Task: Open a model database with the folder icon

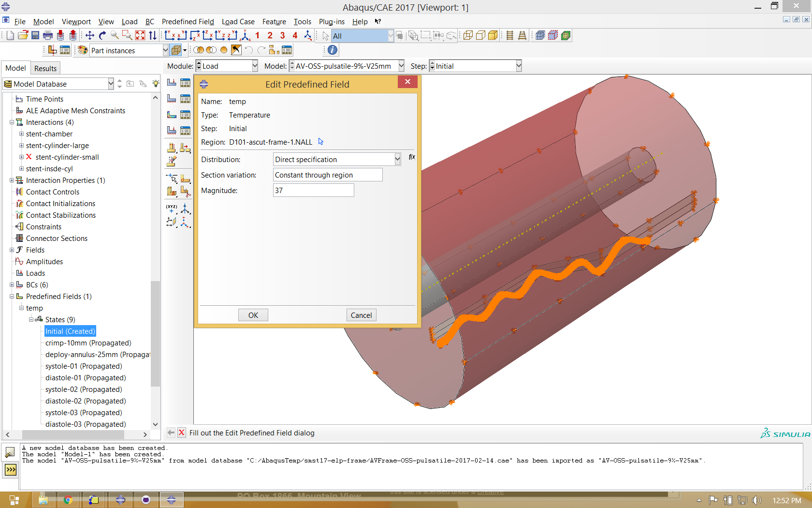Action: [23, 35]
